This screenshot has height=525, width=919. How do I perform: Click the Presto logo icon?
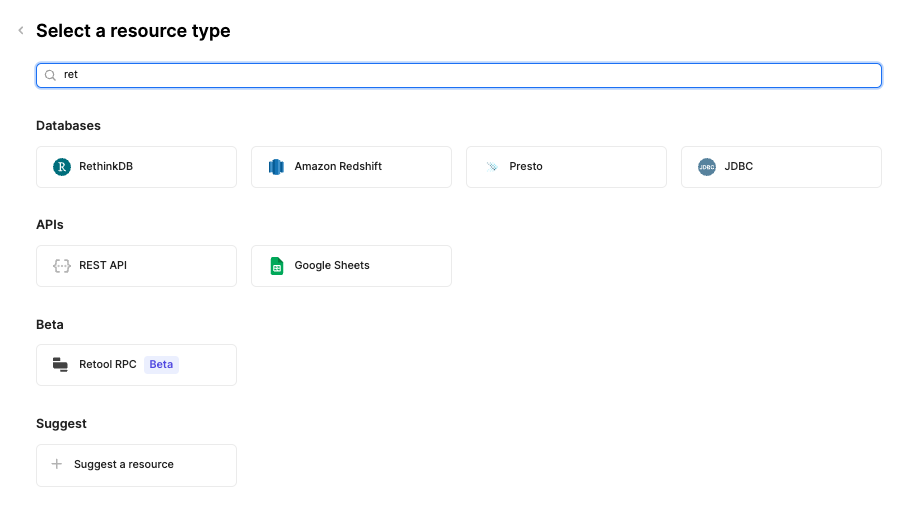click(492, 167)
